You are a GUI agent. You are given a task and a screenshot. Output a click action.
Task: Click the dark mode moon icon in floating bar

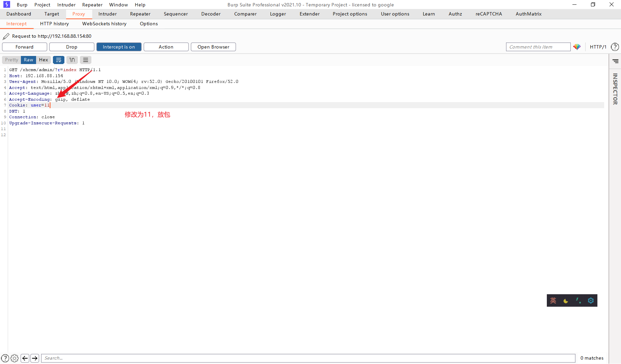pyautogui.click(x=565, y=300)
